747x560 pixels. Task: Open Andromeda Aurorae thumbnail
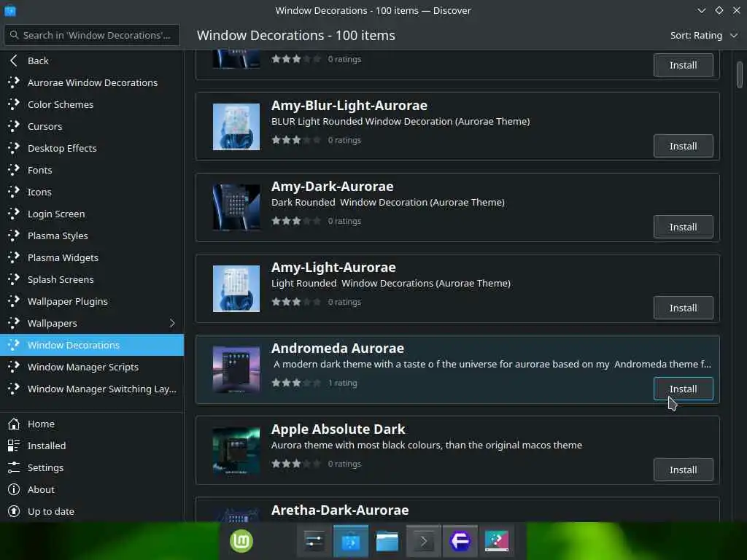coord(236,370)
